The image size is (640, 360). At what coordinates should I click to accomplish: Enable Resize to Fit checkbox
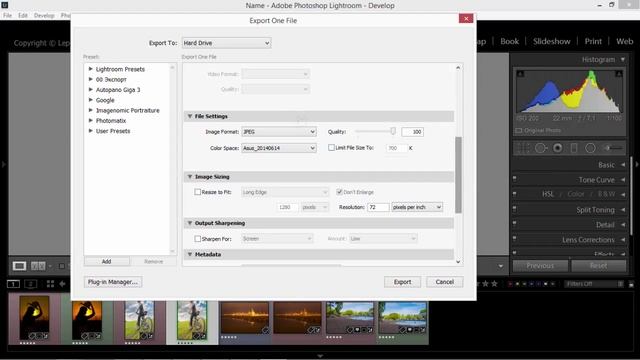pos(198,192)
